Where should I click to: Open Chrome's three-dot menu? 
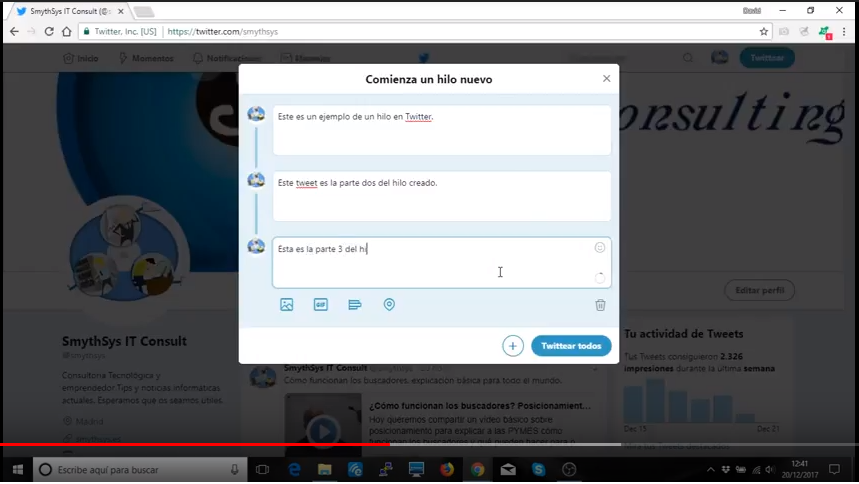pyautogui.click(x=844, y=32)
